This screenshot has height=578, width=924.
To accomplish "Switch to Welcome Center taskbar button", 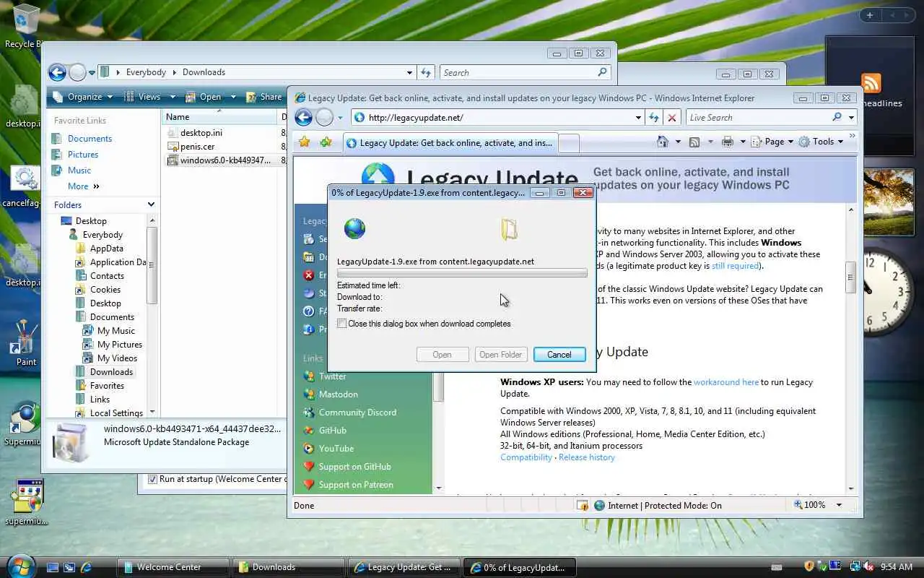I will [175, 567].
